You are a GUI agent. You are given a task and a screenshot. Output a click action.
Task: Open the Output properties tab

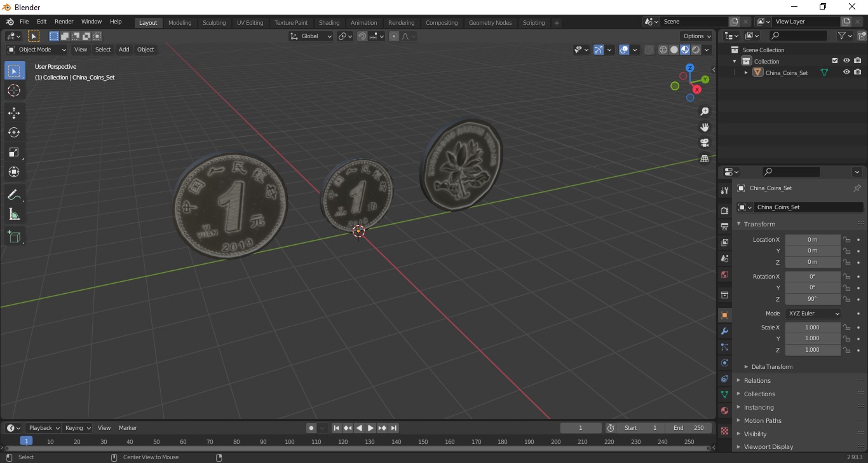click(x=724, y=226)
